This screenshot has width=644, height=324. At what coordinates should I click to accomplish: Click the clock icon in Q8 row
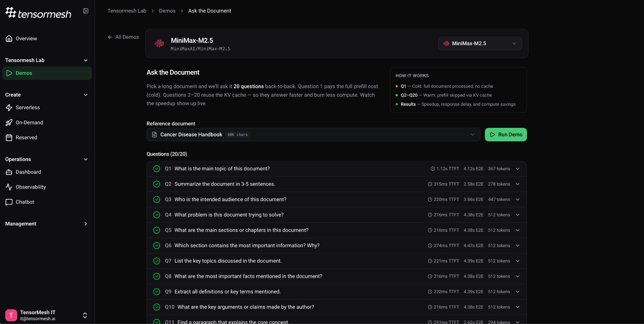(430, 276)
